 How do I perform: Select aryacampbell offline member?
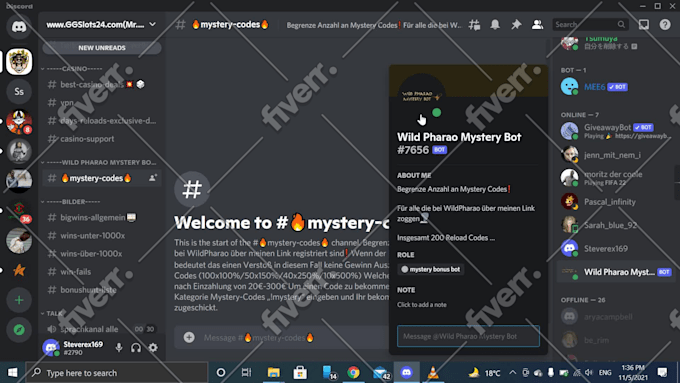[616, 317]
